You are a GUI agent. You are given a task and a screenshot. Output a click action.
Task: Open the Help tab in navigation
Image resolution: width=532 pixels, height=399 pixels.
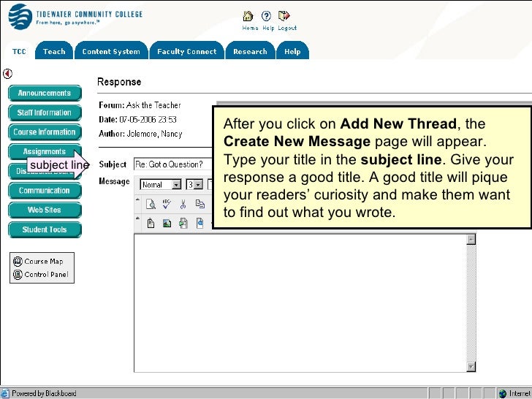tap(292, 52)
